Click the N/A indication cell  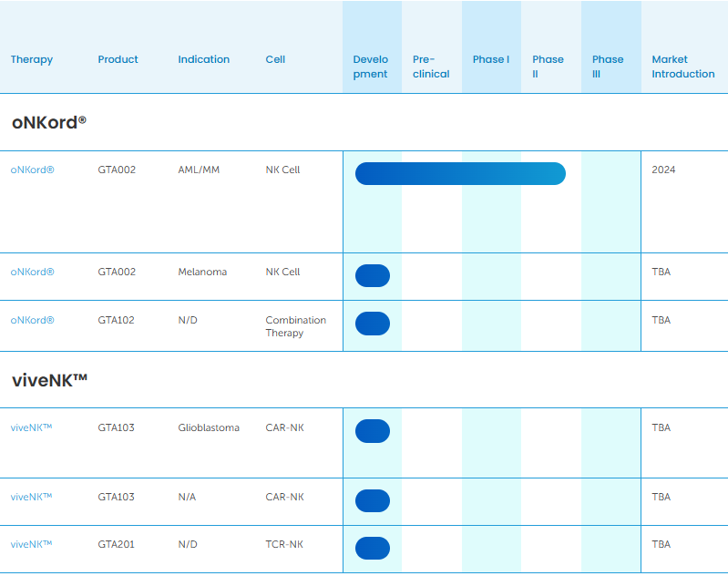click(x=187, y=497)
